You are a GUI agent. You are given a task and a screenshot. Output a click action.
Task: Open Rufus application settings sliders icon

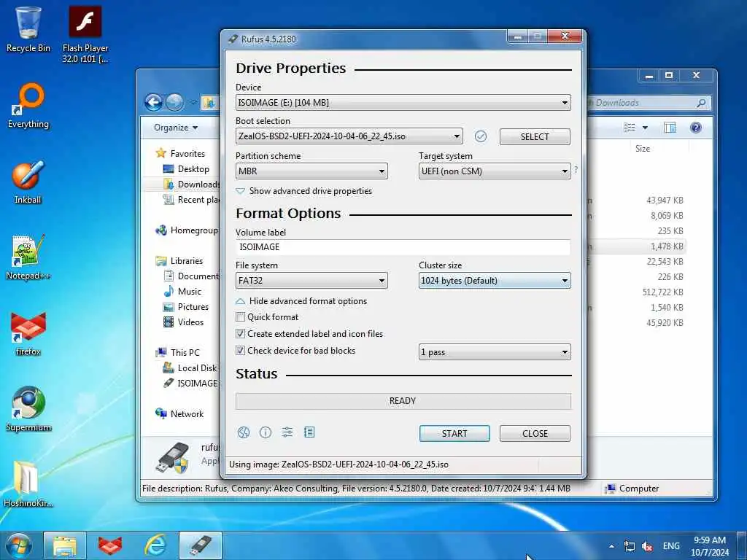point(287,432)
